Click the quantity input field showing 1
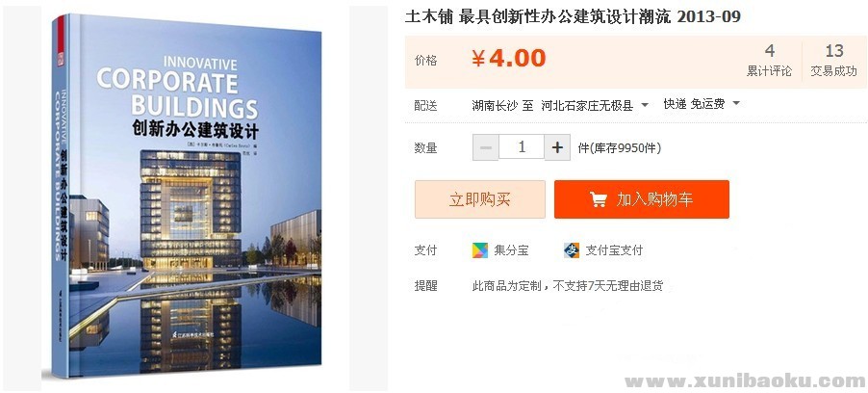Screen dimensions: 868x393 click(522, 146)
